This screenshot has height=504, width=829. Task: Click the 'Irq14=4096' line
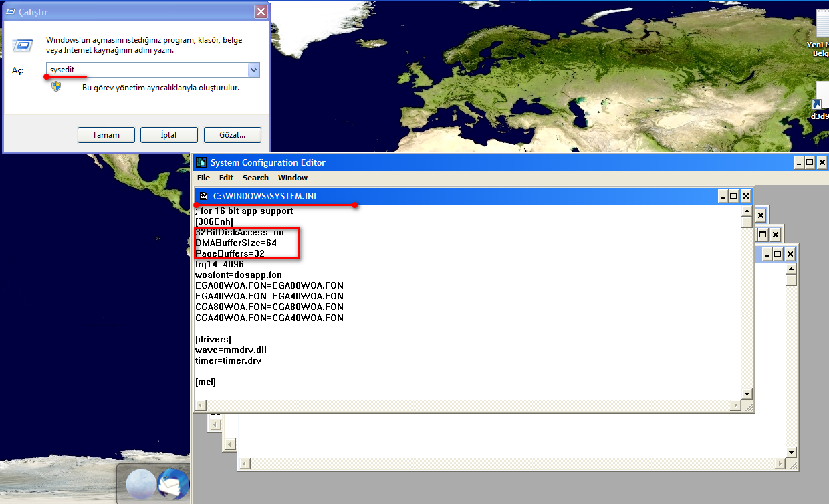(x=219, y=264)
